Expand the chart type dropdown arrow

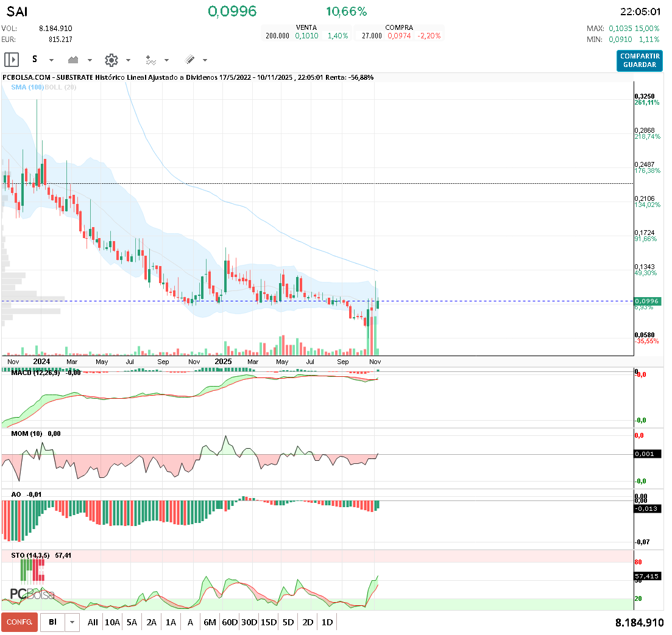[90, 60]
